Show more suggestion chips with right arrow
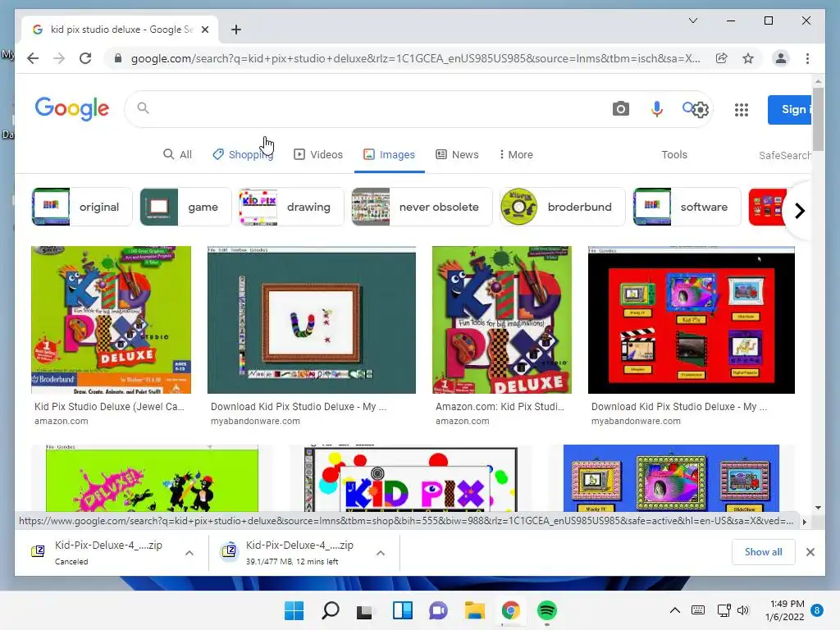Screen dimensions: 840x630 click(x=799, y=211)
